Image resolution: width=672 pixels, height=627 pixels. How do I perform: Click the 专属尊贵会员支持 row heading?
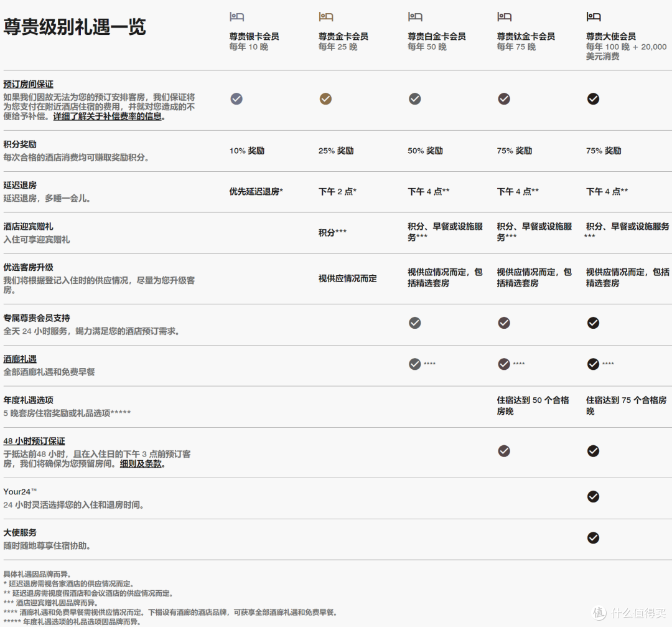[37, 318]
